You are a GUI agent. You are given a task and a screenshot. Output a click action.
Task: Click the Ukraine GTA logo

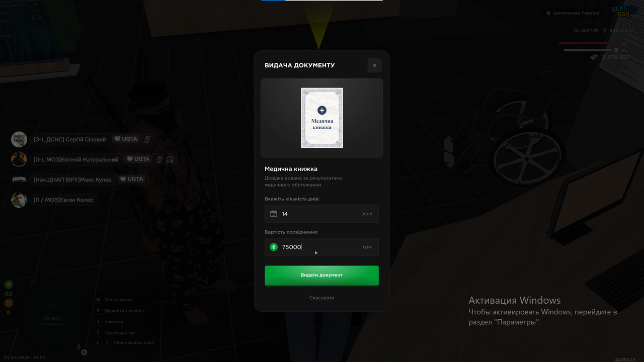click(x=624, y=12)
